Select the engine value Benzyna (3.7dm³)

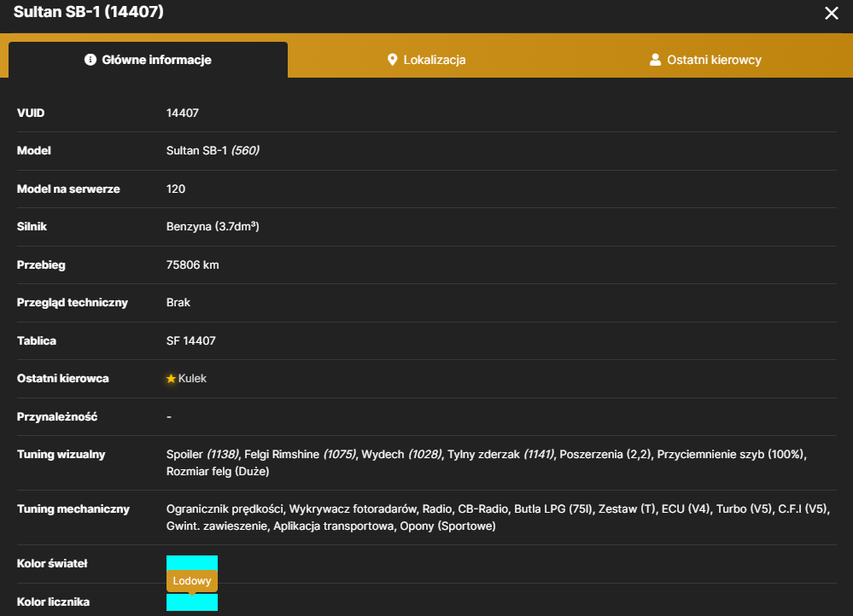click(x=213, y=226)
